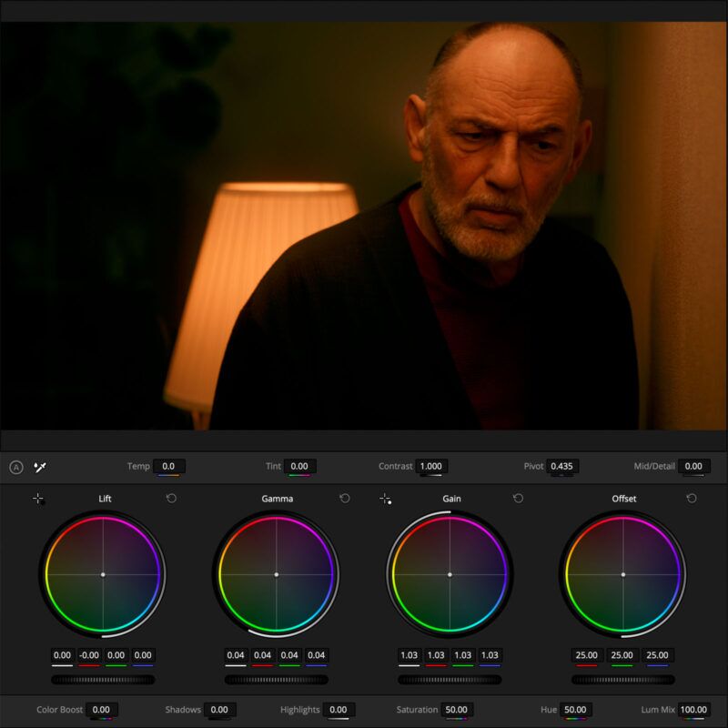Click the Lift master wheel slider
Viewport: 728px width, 728px height.
click(103, 680)
